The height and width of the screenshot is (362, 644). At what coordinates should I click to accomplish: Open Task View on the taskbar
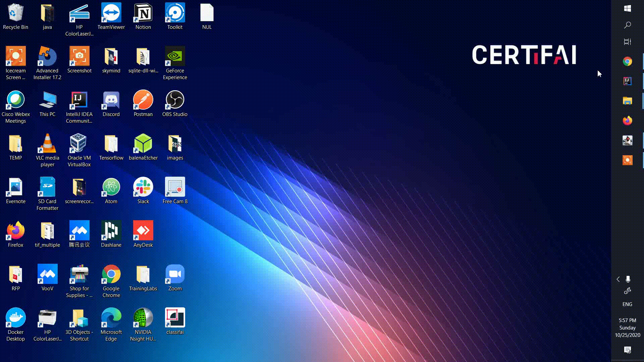coord(627,42)
